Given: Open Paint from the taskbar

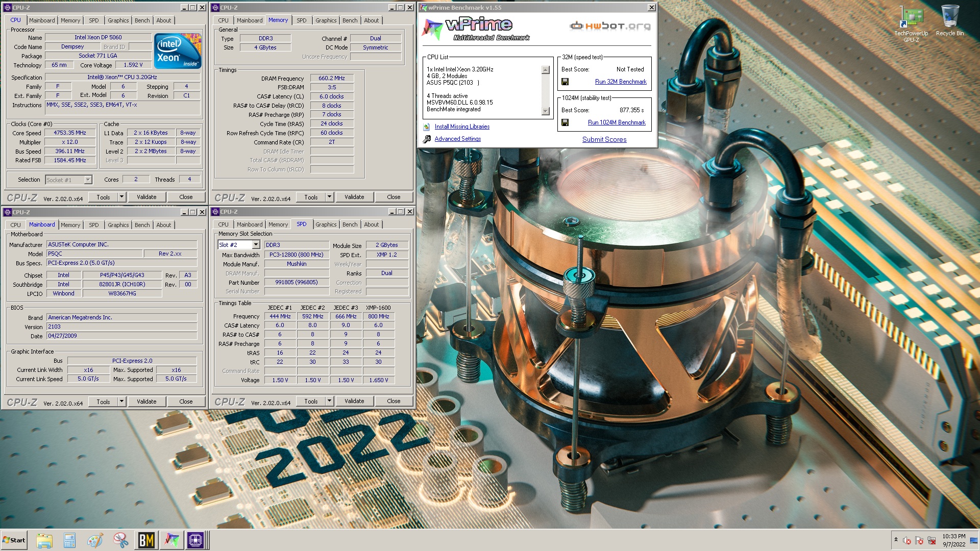Looking at the screenshot, I should tap(95, 540).
